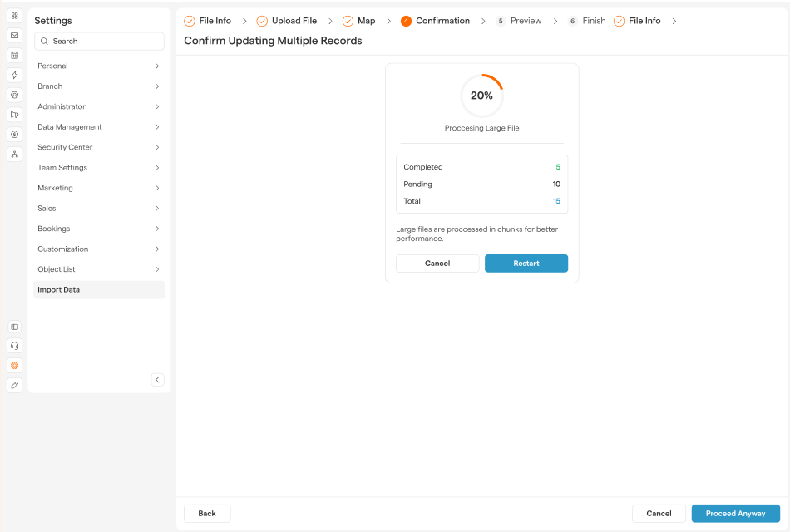Click the orange settings gear icon

[14, 365]
